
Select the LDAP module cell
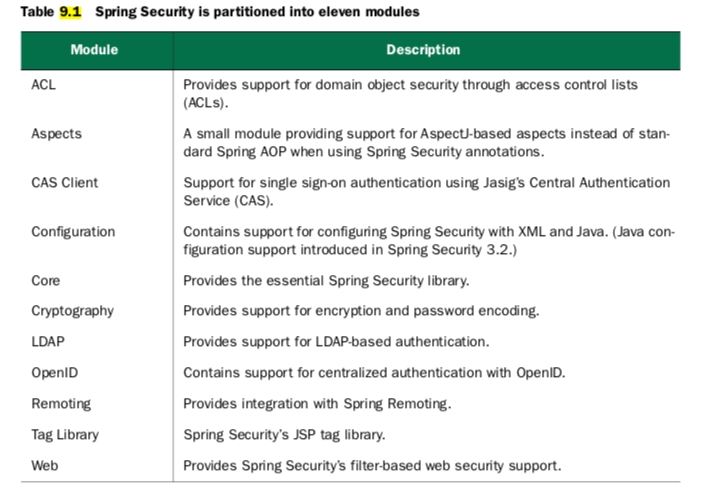tap(48, 342)
